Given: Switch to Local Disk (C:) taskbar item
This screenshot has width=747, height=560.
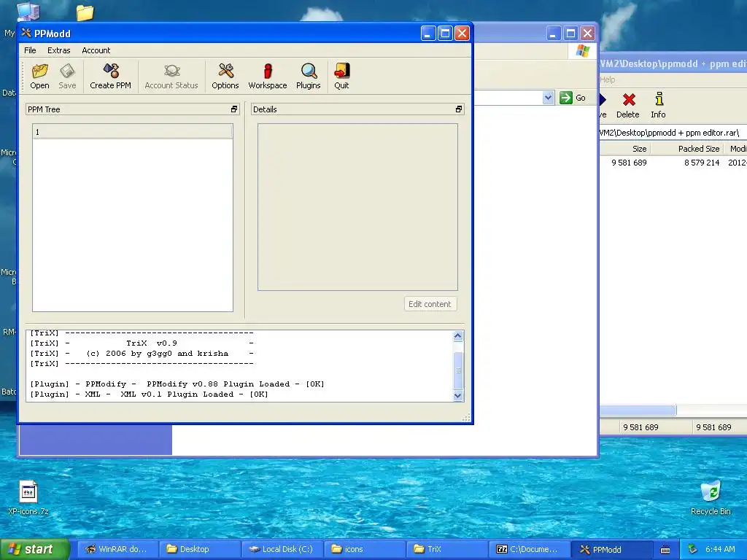Looking at the screenshot, I should (x=282, y=549).
